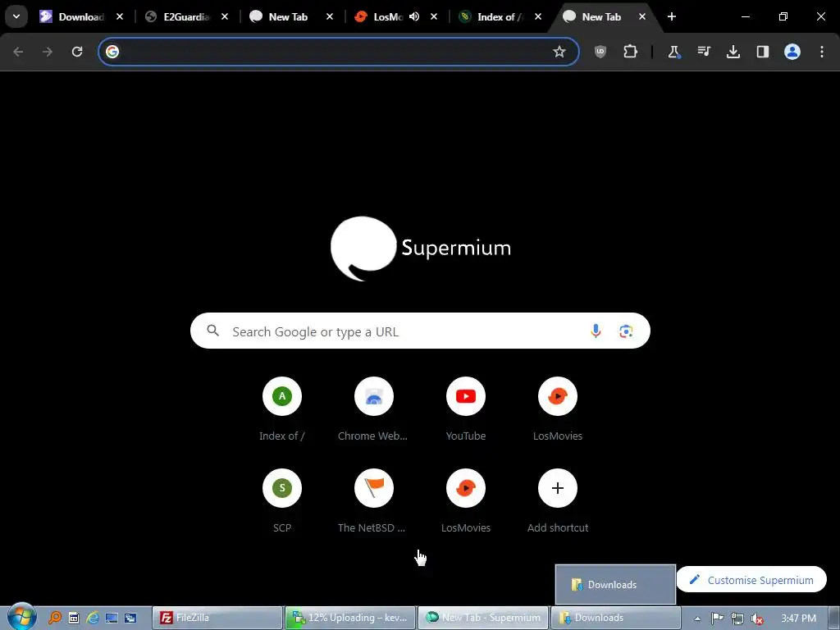Click the forward navigation arrow
The width and height of the screenshot is (840, 630).
pos(48,52)
